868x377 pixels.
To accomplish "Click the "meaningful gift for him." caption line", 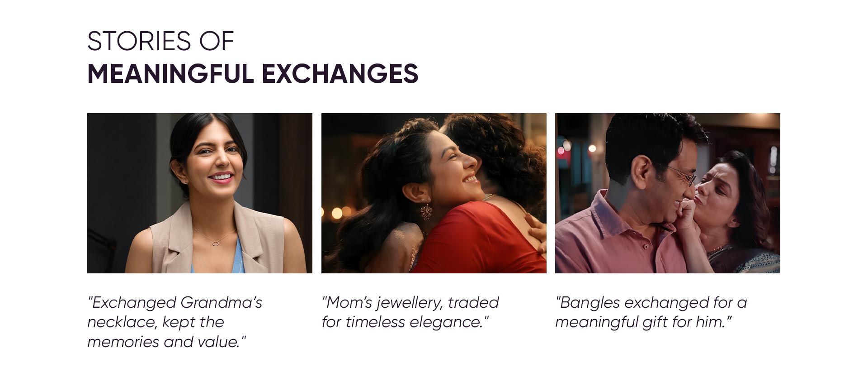I will [643, 322].
